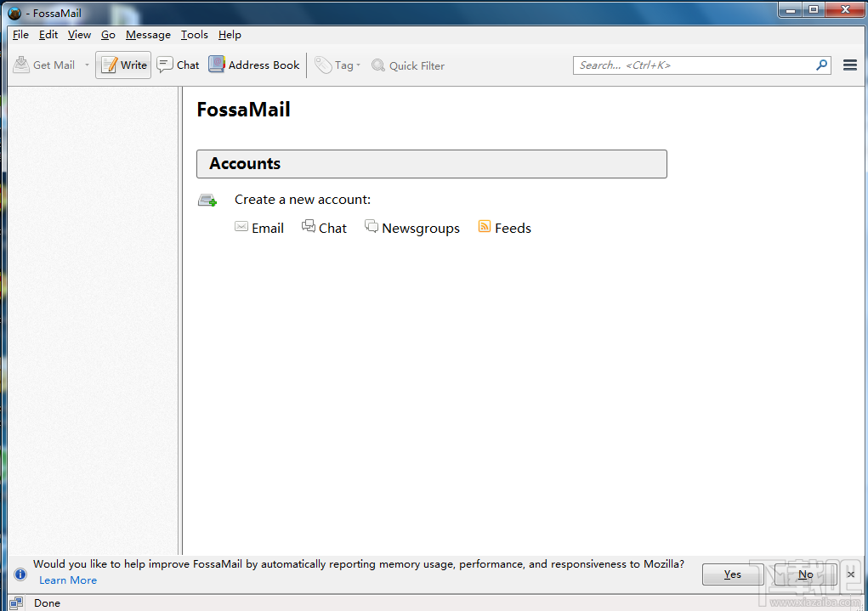Image resolution: width=868 pixels, height=611 pixels.
Task: Click the Newsgroups icon
Action: click(x=372, y=226)
